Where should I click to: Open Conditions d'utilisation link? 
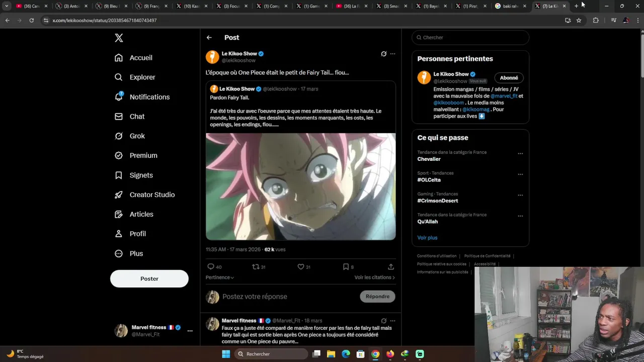pos(437,256)
